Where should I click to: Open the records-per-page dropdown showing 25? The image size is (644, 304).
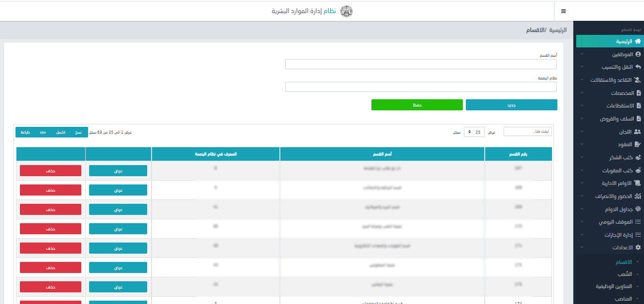(x=474, y=132)
